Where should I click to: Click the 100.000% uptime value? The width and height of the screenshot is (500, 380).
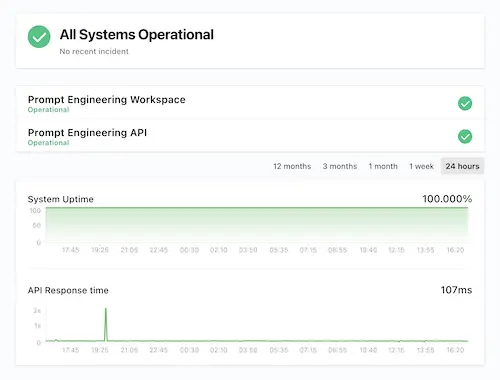[x=447, y=199]
